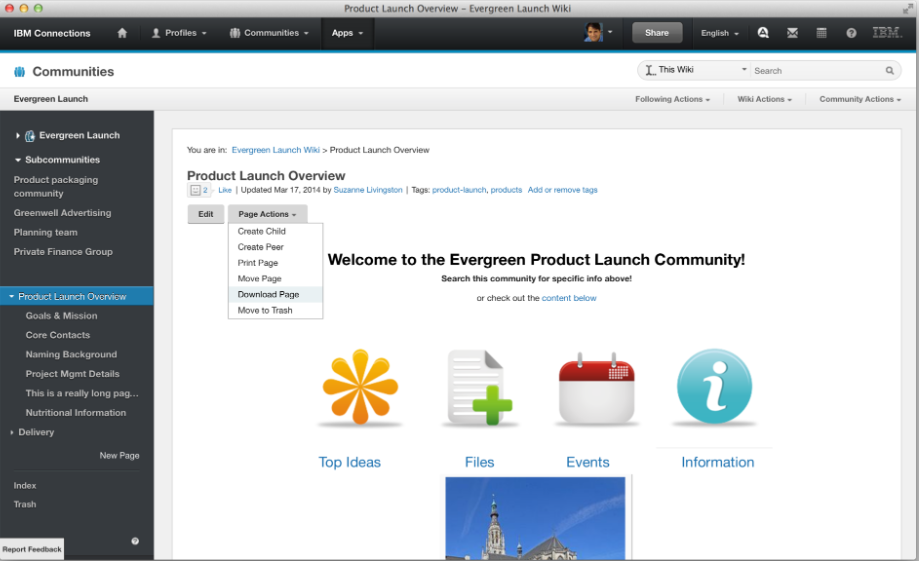Click Report Feedback button
The image size is (919, 561).
[32, 549]
